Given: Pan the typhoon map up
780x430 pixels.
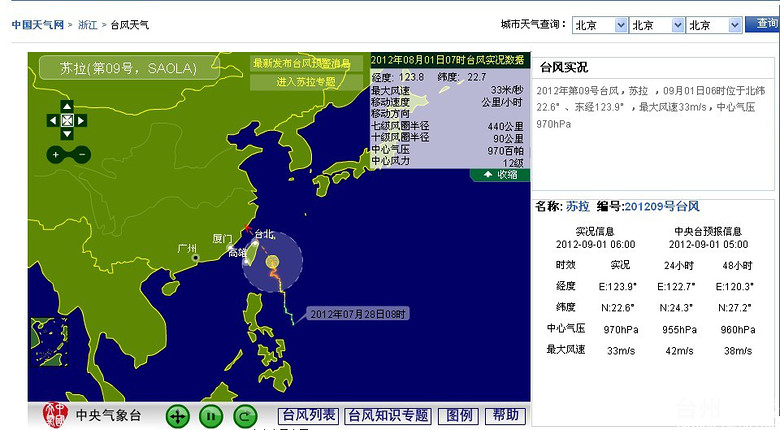Looking at the screenshot, I should [67, 106].
